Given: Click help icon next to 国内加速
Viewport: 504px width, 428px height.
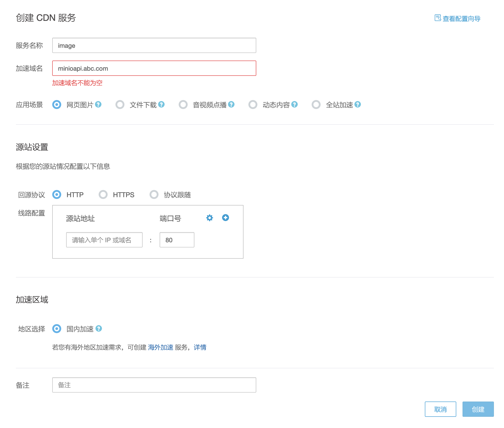Looking at the screenshot, I should click(98, 328).
